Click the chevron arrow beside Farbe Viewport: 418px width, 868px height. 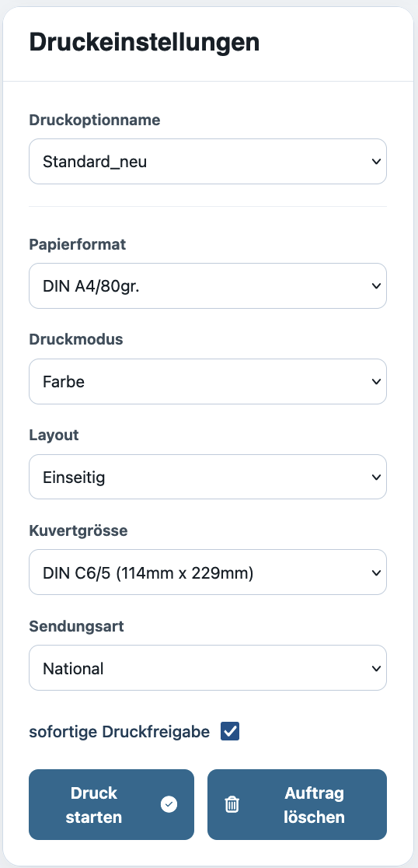pos(376,381)
